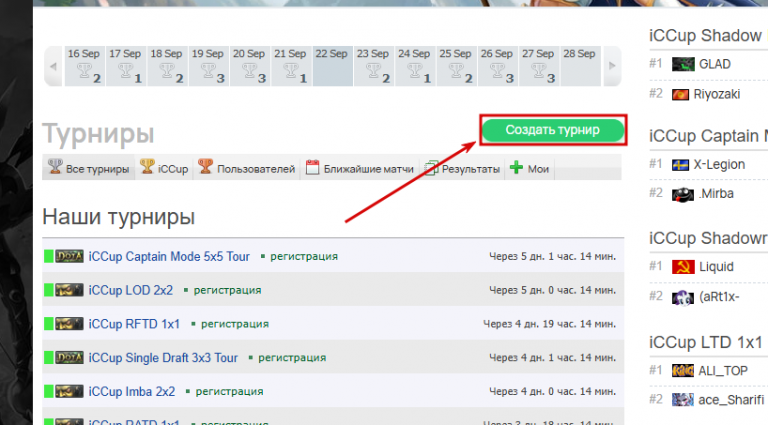768x425 pixels.
Task: Advance the date strip with right arrow
Action: [x=612, y=66]
